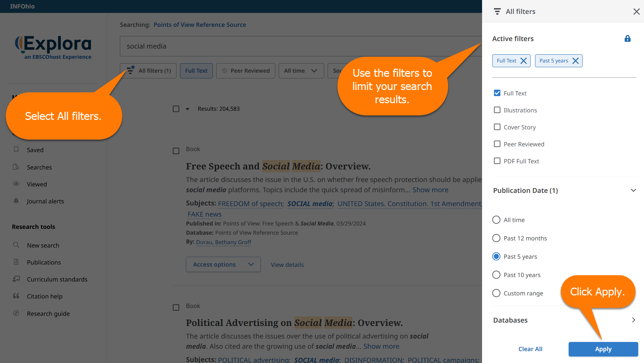Open Saved in the sidebar
The height and width of the screenshot is (363, 644).
click(x=35, y=150)
